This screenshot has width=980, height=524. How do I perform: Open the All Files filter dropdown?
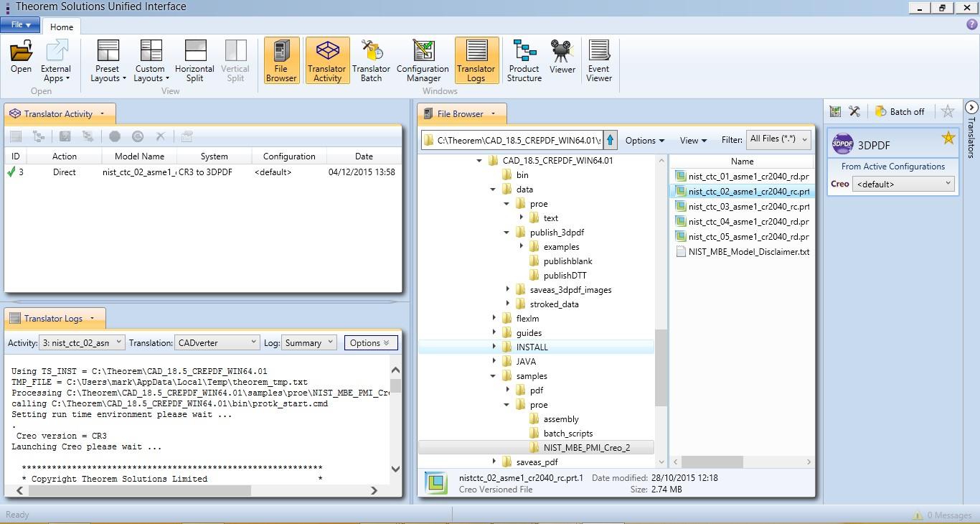coord(778,139)
